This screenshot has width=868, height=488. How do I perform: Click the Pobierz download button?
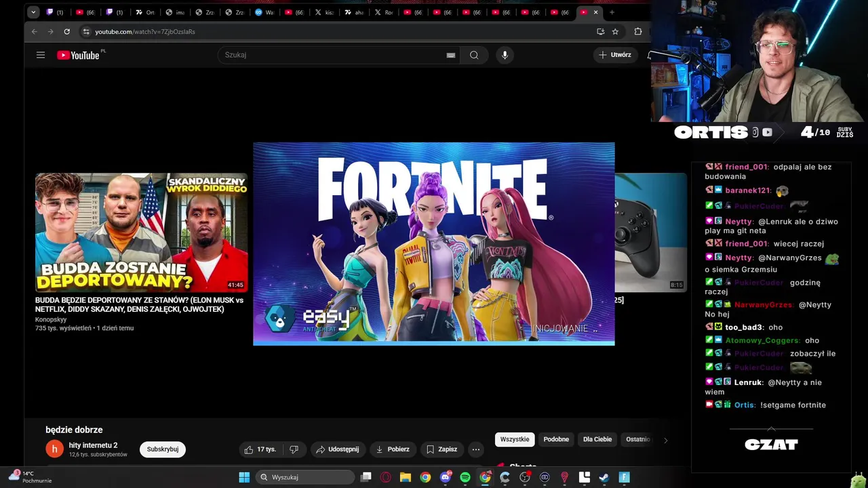pos(392,449)
